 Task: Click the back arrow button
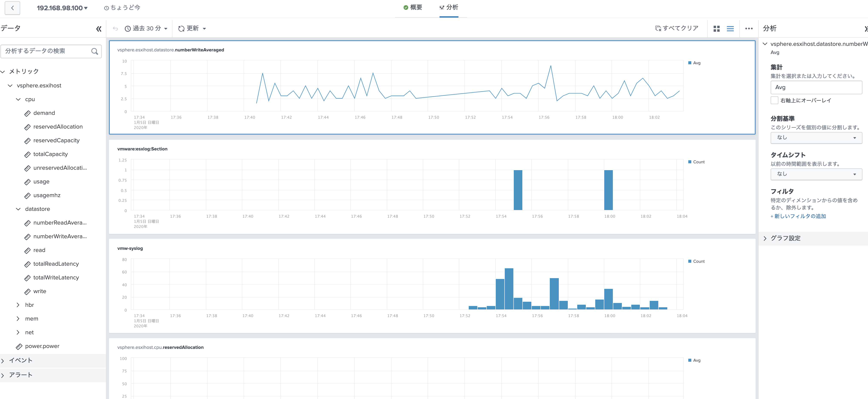pyautogui.click(x=12, y=8)
